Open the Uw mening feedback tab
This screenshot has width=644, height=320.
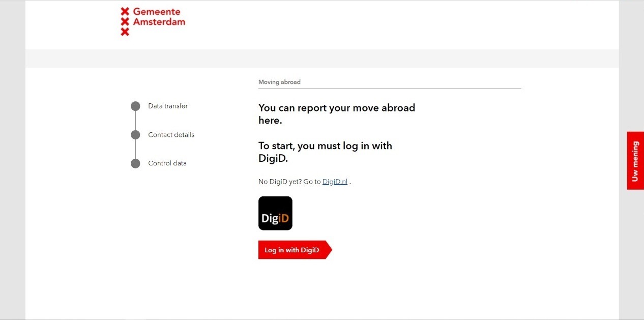(635, 161)
